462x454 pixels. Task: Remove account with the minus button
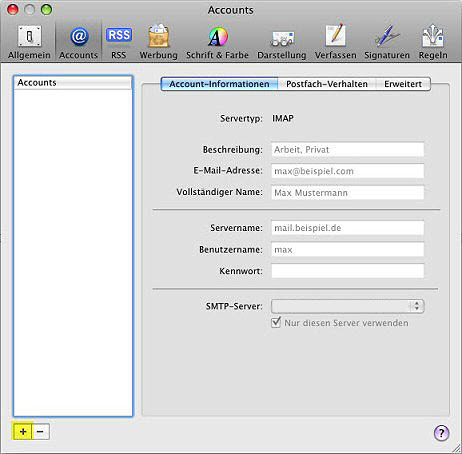[41, 432]
